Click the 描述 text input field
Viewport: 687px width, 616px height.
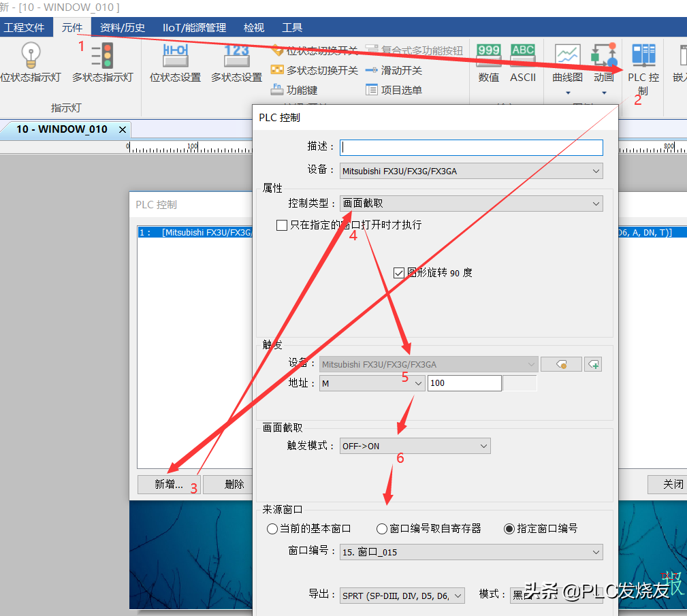point(471,147)
